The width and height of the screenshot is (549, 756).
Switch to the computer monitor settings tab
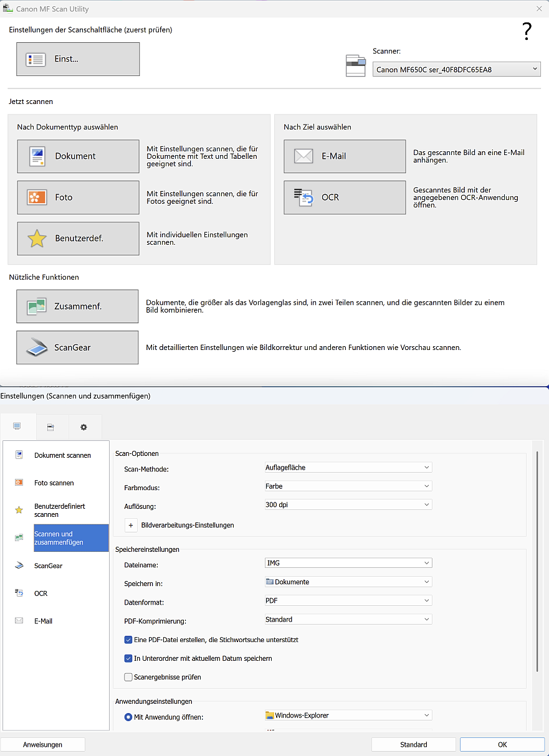17,427
